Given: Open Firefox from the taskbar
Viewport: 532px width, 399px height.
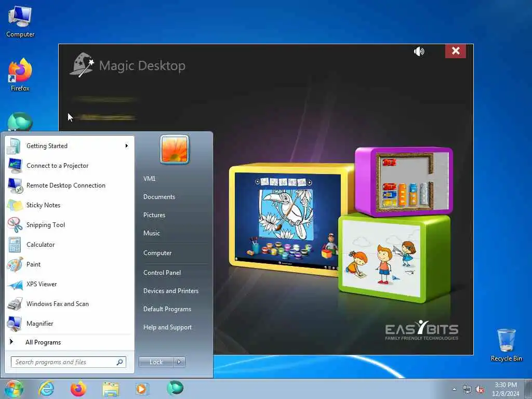Looking at the screenshot, I should [x=78, y=389].
